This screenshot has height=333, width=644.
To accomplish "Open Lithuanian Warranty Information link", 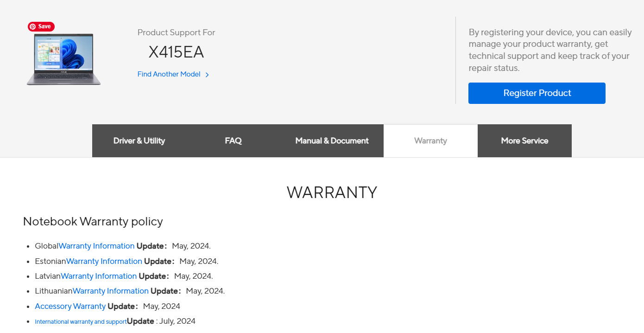I will click(x=111, y=291).
